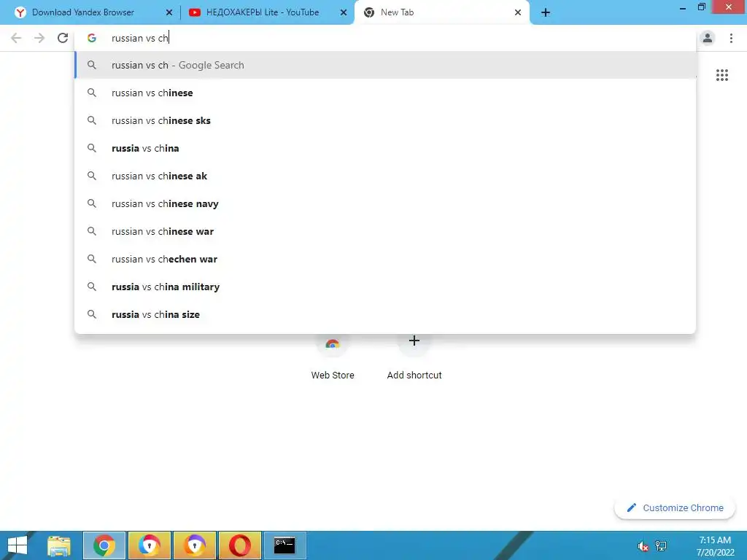Image resolution: width=747 pixels, height=560 pixels.
Task: Close the New Tab tab
Action: (x=518, y=13)
